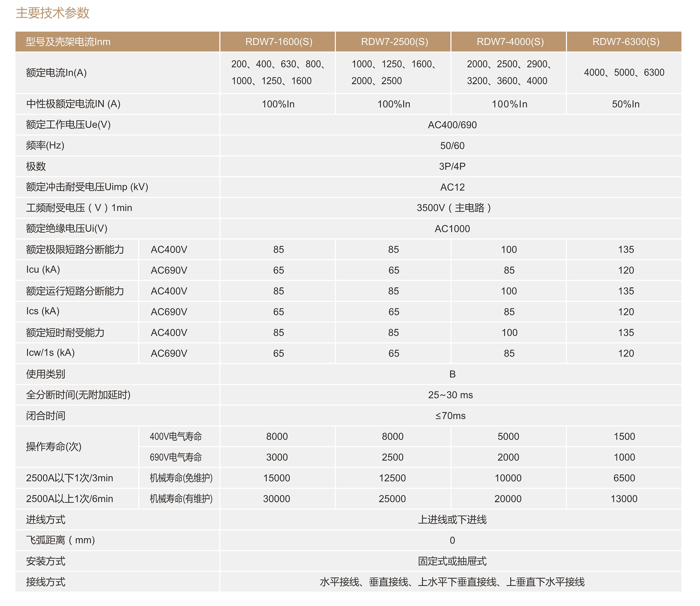
Task: Click the 机械寿命(免维护) sub-label
Action: (181, 478)
